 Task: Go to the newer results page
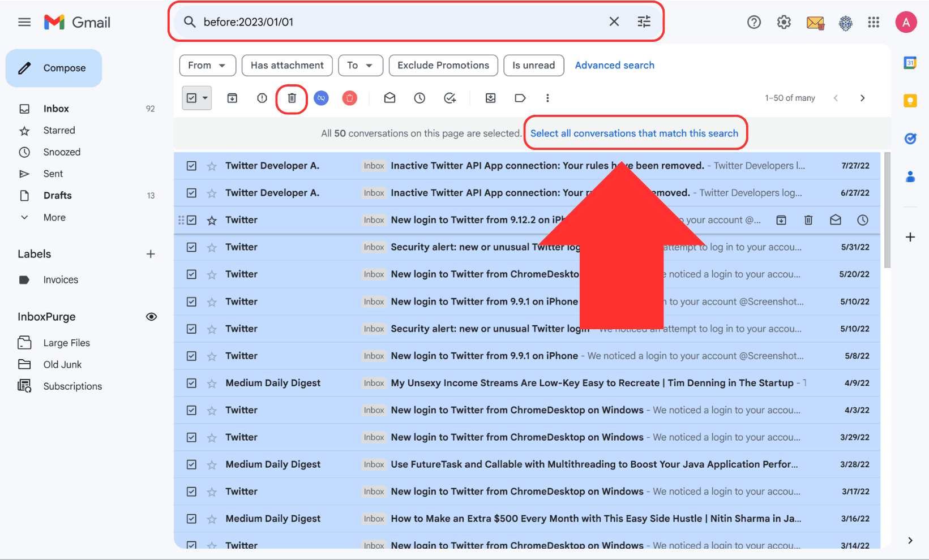(x=836, y=98)
